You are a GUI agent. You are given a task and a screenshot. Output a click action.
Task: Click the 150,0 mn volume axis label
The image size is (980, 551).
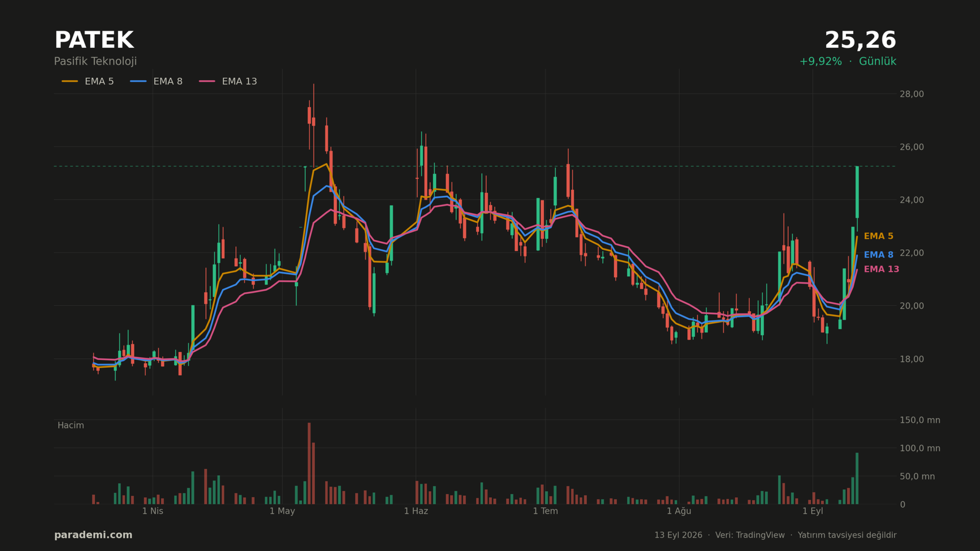(x=919, y=420)
